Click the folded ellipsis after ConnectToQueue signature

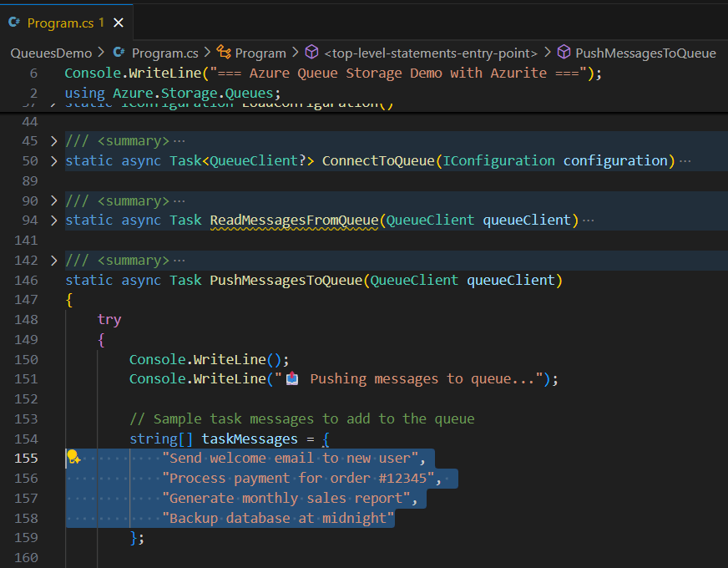pyautogui.click(x=685, y=160)
